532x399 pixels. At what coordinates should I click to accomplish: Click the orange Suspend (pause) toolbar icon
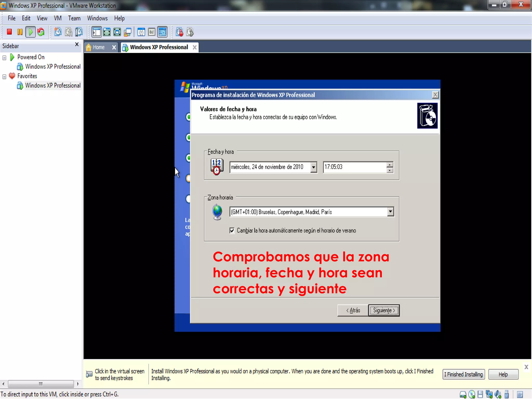point(20,32)
